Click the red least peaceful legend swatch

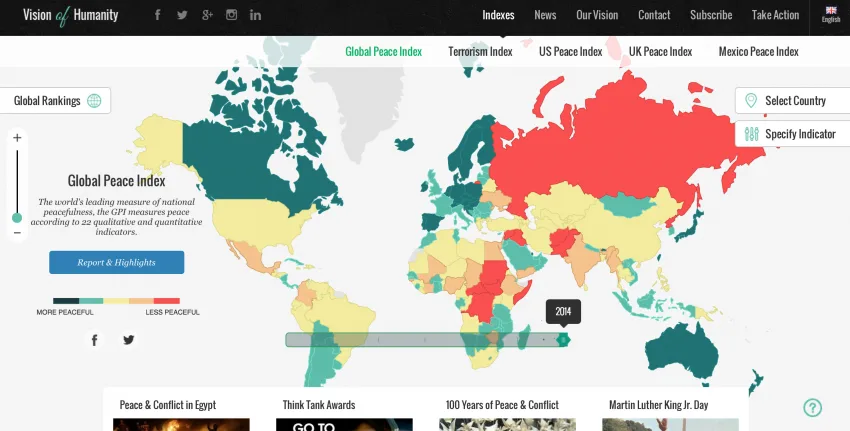click(x=167, y=301)
